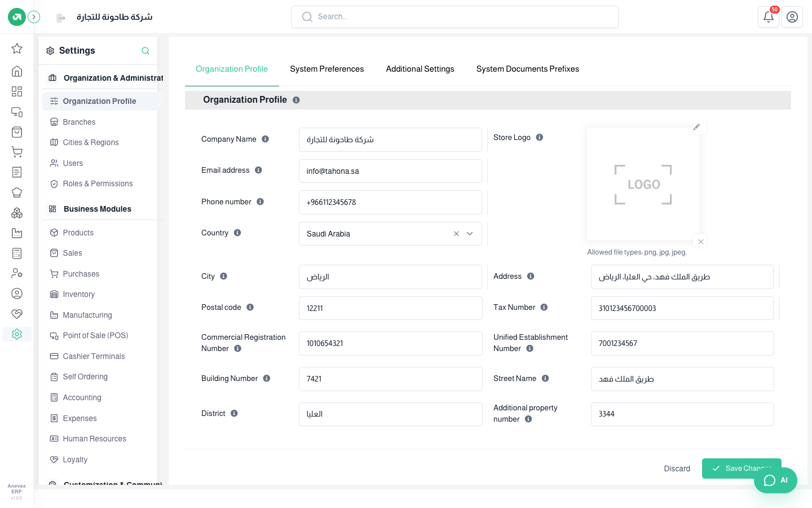Click the Discard button
This screenshot has height=508, width=812.
tap(677, 468)
